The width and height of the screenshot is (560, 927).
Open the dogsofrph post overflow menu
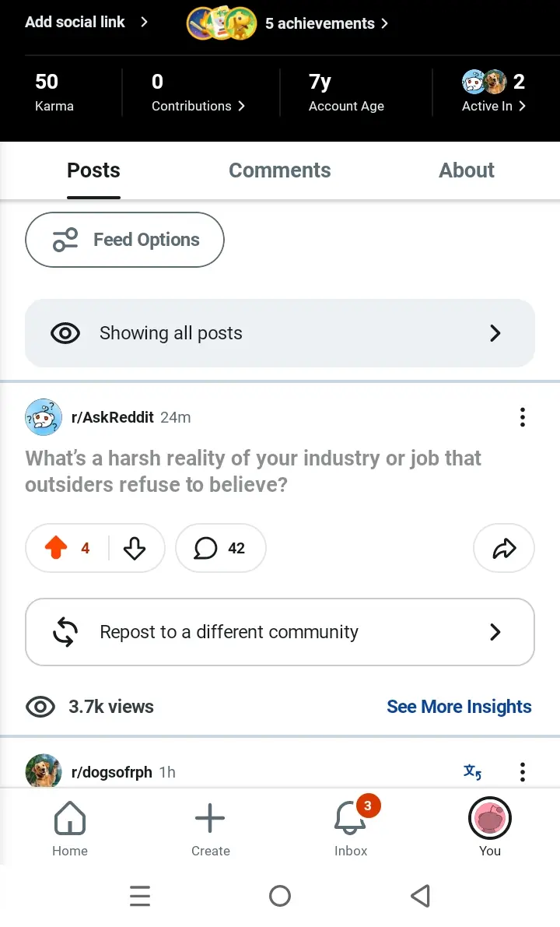point(522,771)
